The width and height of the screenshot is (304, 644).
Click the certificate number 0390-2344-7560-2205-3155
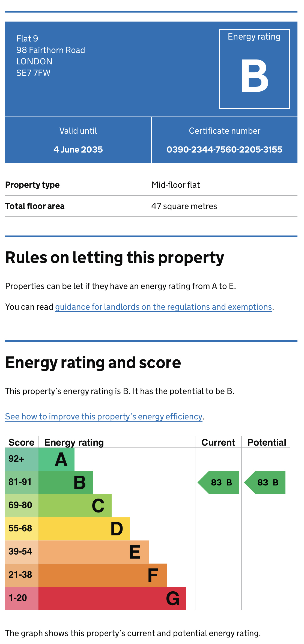pyautogui.click(x=224, y=150)
